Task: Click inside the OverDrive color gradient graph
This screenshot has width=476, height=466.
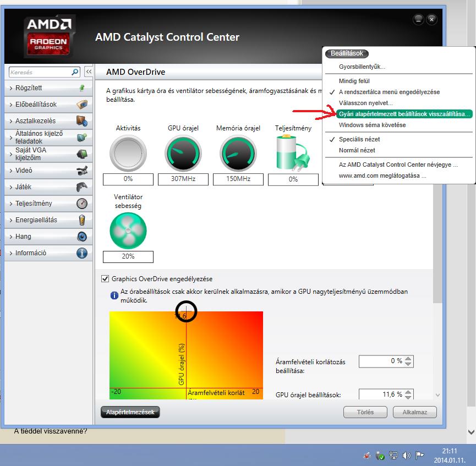Action: pyautogui.click(x=186, y=355)
